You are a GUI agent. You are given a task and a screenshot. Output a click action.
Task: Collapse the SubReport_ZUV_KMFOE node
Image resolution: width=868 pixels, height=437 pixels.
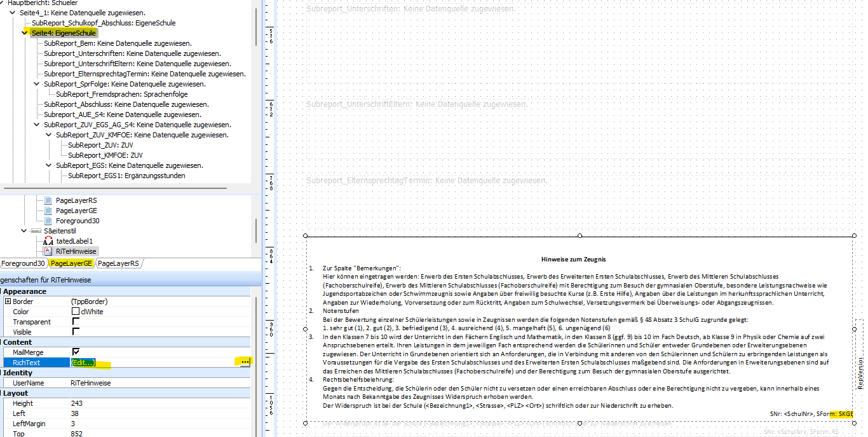tap(50, 135)
